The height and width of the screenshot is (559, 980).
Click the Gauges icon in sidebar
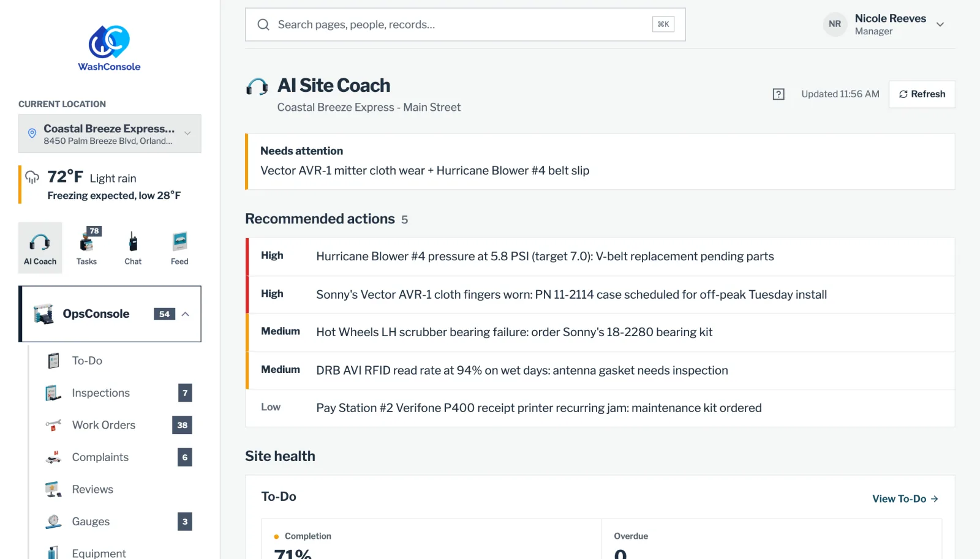(54, 522)
